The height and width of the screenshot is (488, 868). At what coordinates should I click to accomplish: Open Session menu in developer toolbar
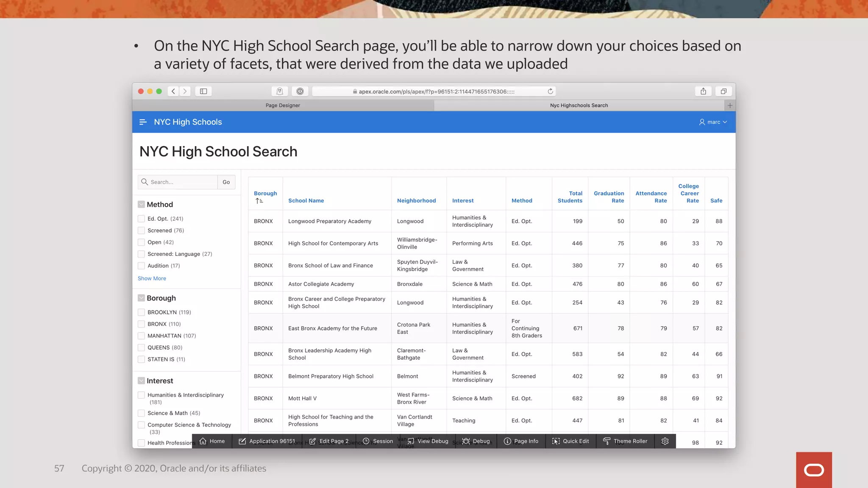tap(378, 441)
